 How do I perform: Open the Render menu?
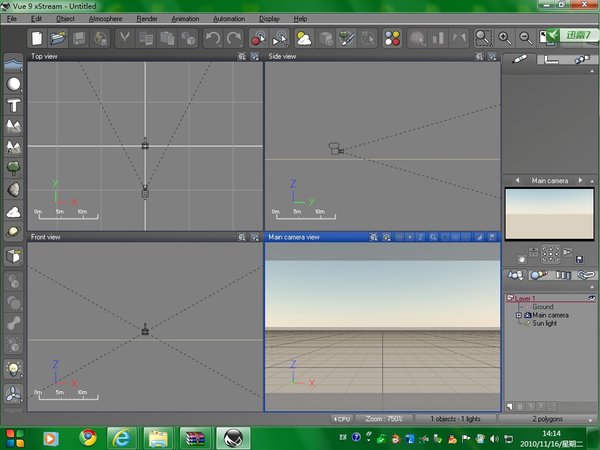pos(147,19)
